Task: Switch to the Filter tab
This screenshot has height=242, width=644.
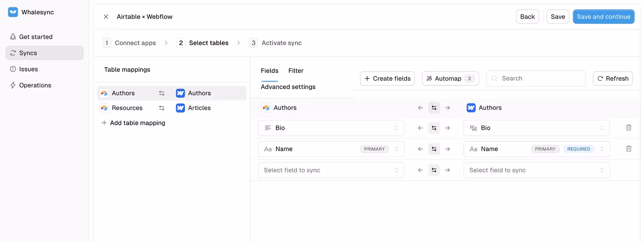Action: pyautogui.click(x=296, y=71)
